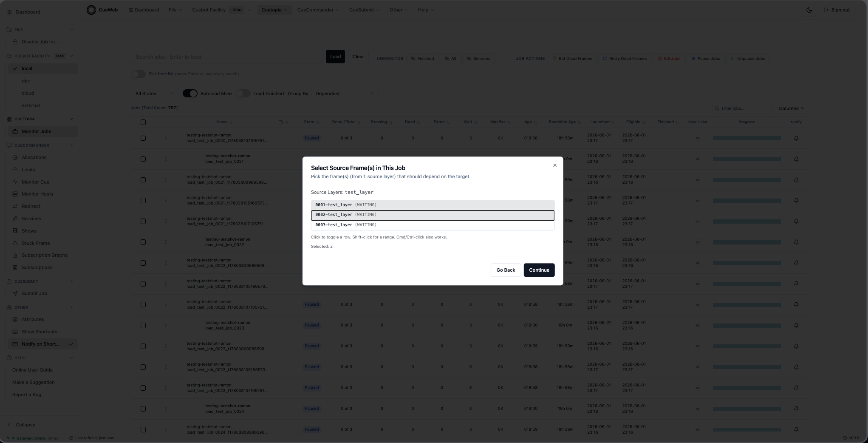Open the CueCommander top menu

coord(318,10)
